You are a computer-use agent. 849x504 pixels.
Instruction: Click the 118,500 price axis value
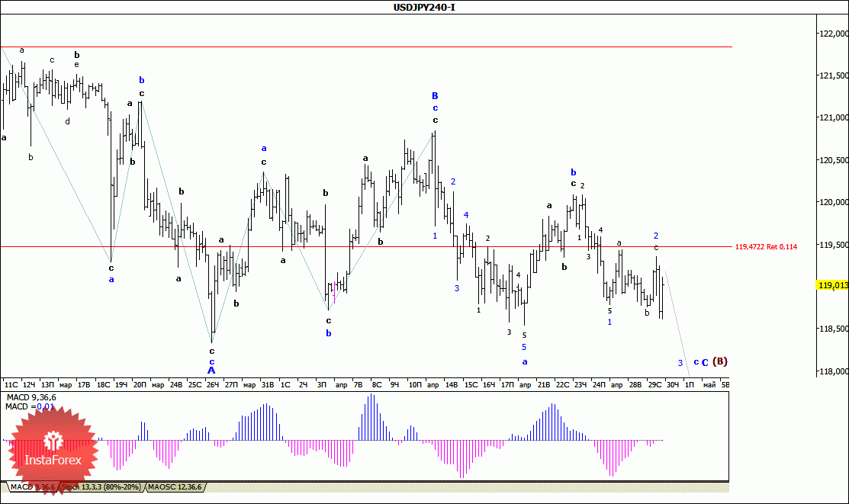(834, 329)
